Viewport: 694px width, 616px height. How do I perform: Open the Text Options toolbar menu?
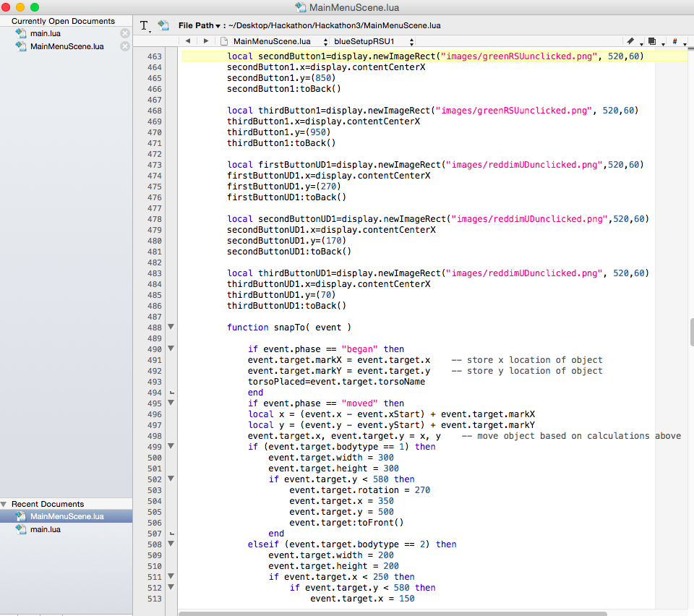(146, 26)
